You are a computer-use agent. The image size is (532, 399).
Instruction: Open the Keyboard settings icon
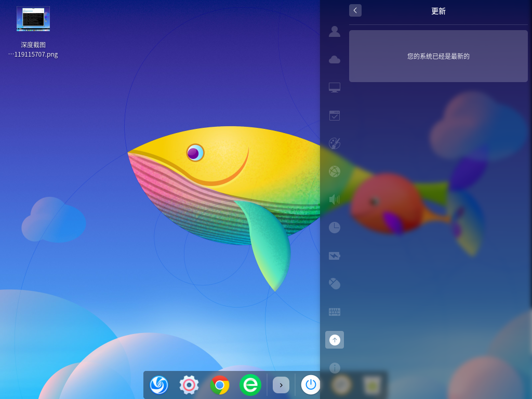pos(334,312)
